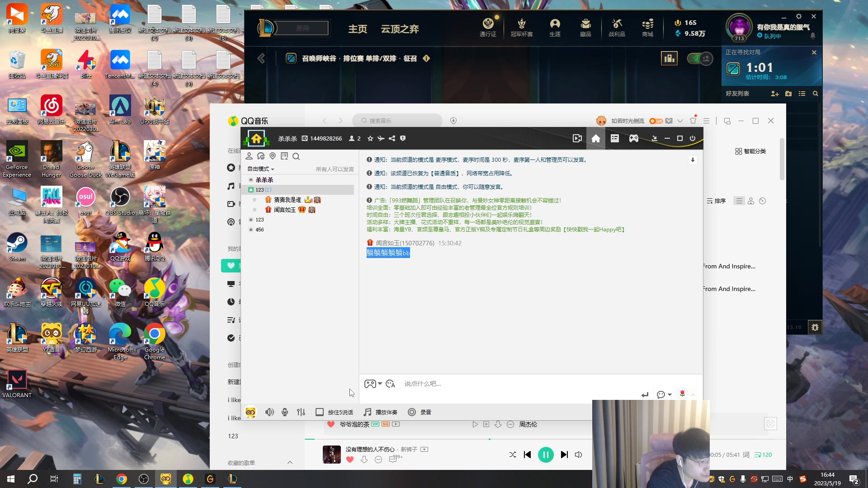868x488 pixels.
Task: Switch to 云顶之弈 tab in League client
Action: click(400, 29)
